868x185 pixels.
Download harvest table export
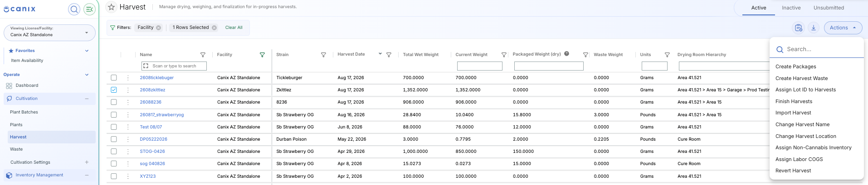tap(814, 28)
